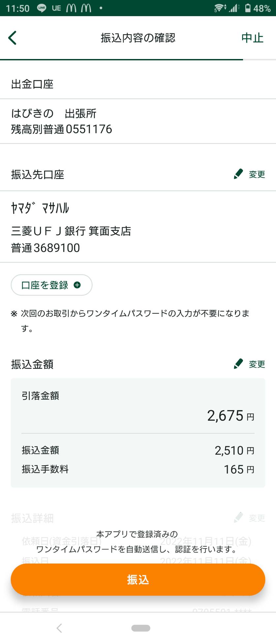Tap the home pill in navigation bar
276x644 pixels.
(x=141, y=628)
